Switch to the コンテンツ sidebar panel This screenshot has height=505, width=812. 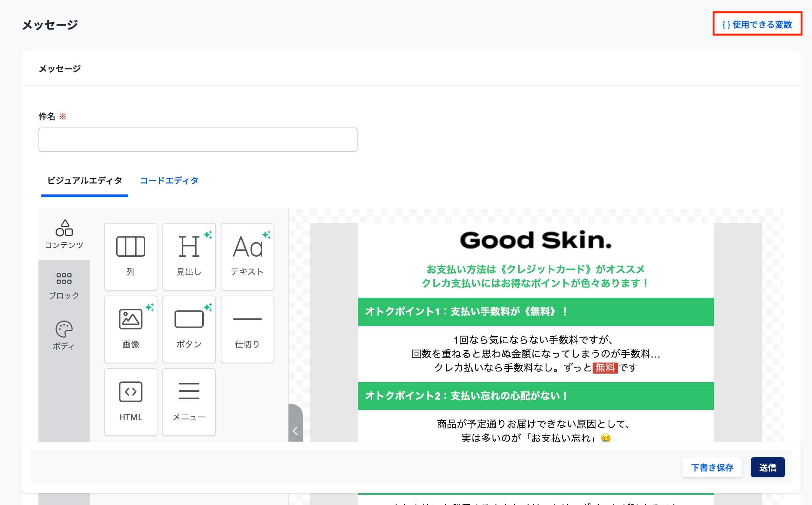64,234
